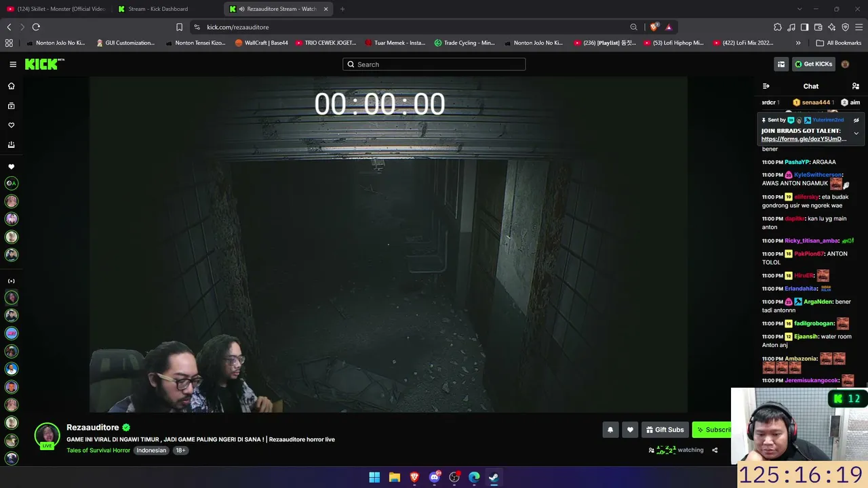Click the Get KICKs button
This screenshot has height=488, width=868.
pyautogui.click(x=814, y=64)
